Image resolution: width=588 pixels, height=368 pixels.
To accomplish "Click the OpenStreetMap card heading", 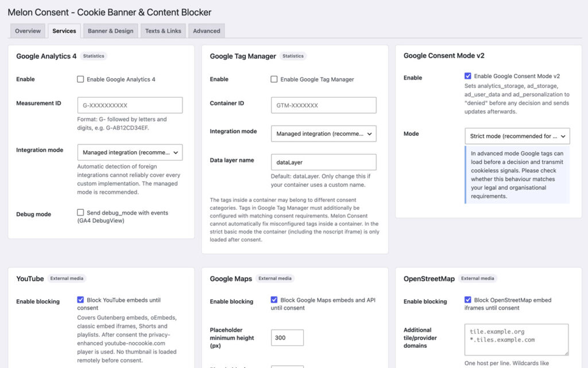I will coord(429,279).
